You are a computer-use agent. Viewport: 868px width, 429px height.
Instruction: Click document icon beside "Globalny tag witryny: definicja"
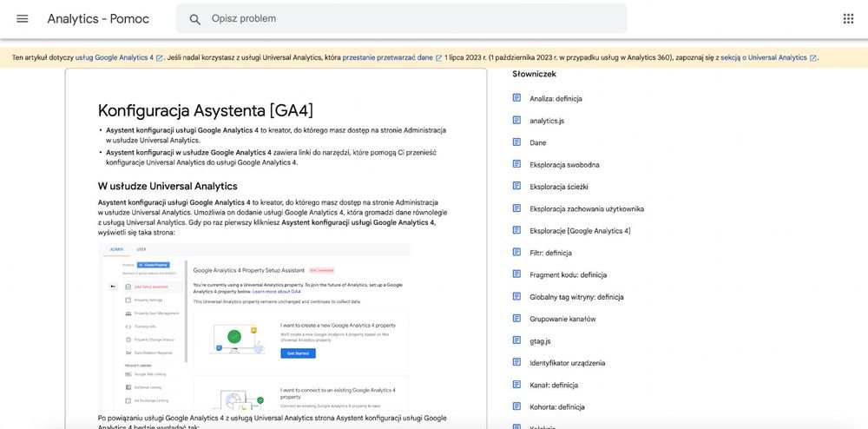pos(516,296)
